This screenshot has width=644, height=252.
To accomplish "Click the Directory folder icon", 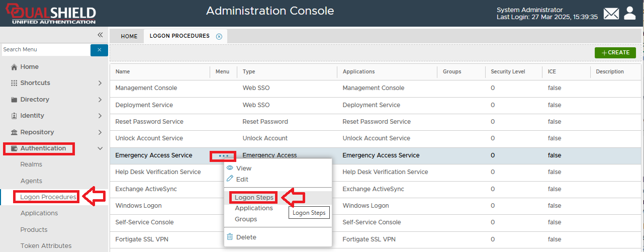I will pyautogui.click(x=14, y=100).
